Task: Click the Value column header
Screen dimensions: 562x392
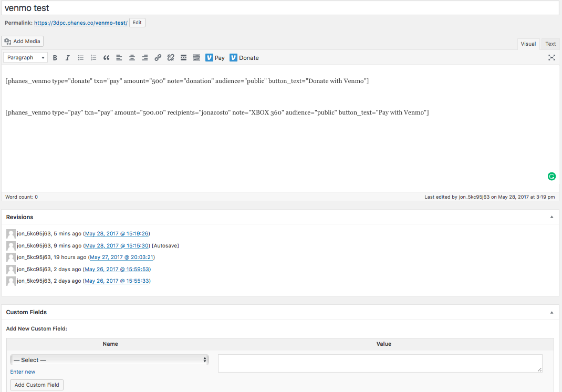Action: (x=384, y=344)
